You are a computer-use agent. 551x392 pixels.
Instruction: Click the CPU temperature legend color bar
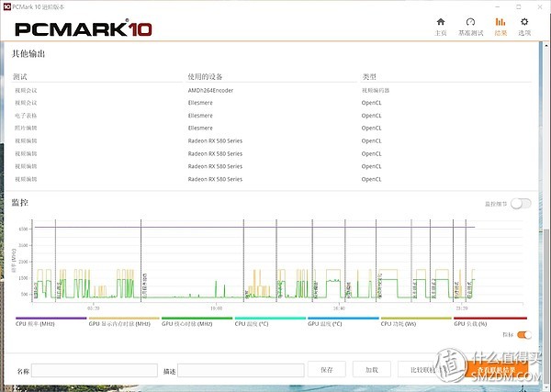click(x=270, y=319)
